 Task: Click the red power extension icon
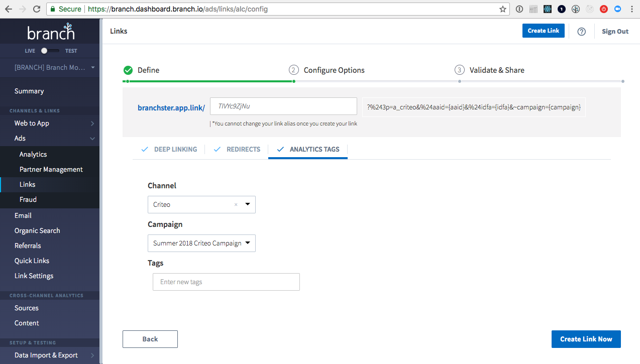pos(604,9)
